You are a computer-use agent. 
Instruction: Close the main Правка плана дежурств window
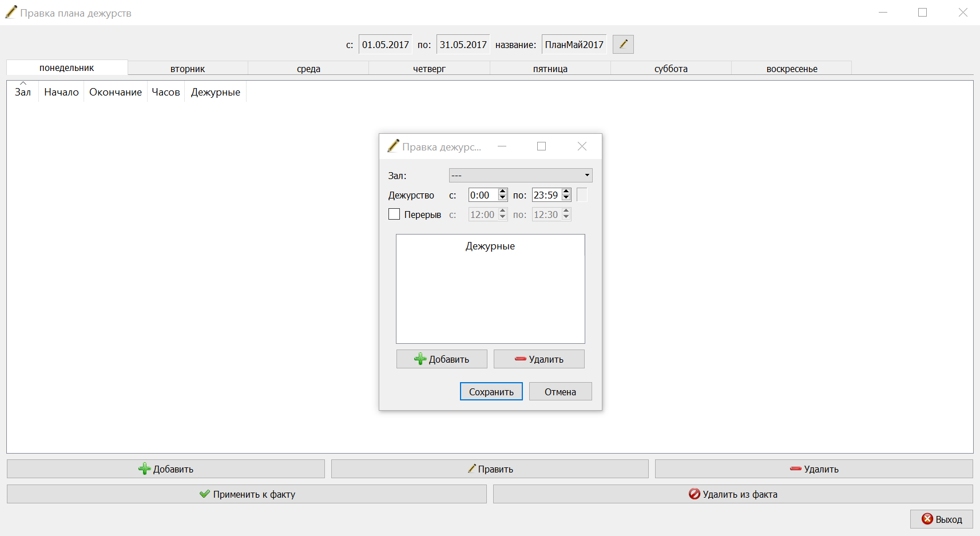pos(963,13)
